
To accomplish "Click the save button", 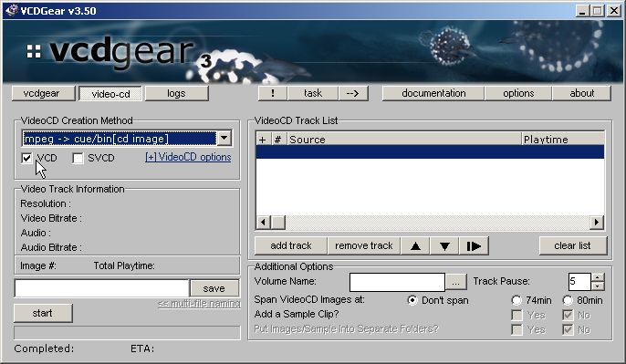I will coord(214,288).
